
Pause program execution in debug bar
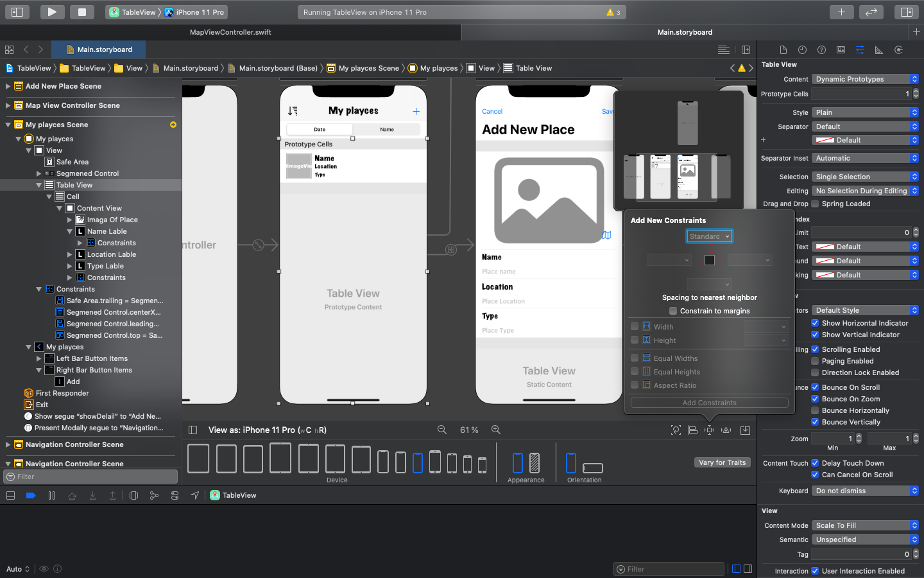[x=51, y=495]
